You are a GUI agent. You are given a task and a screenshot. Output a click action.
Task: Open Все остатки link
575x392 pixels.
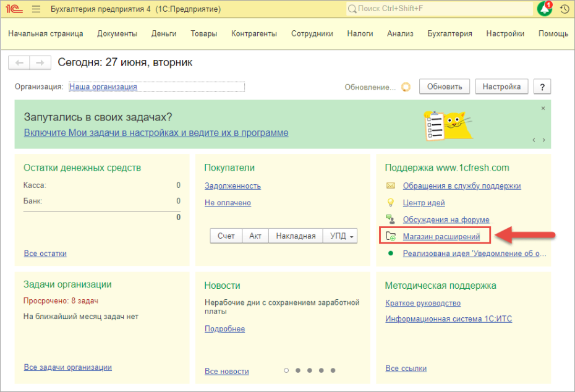click(45, 254)
